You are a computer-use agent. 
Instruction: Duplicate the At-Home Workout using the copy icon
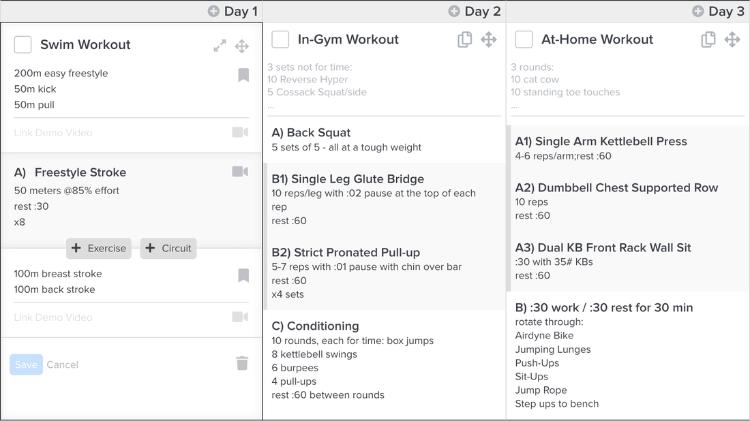[x=708, y=40]
